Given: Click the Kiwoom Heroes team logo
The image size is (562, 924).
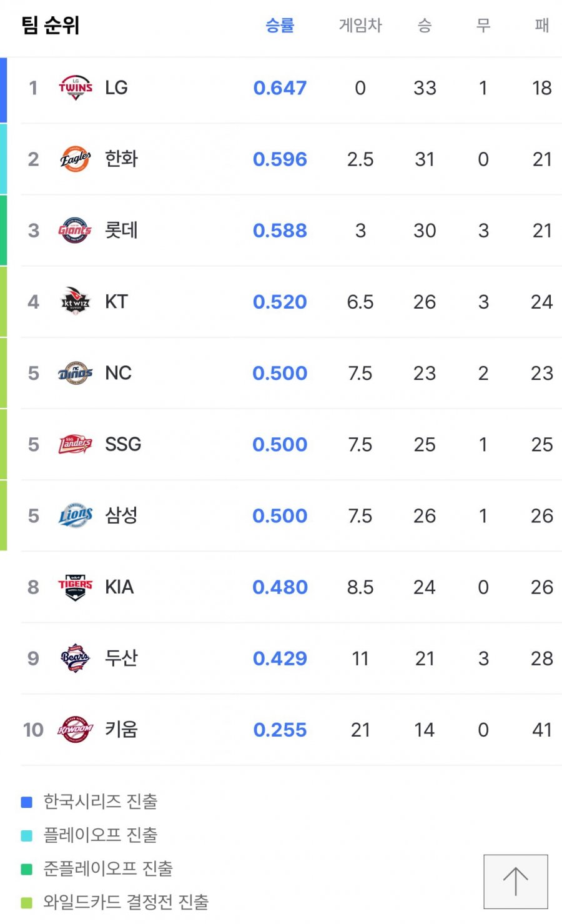Looking at the screenshot, I should click(x=76, y=729).
